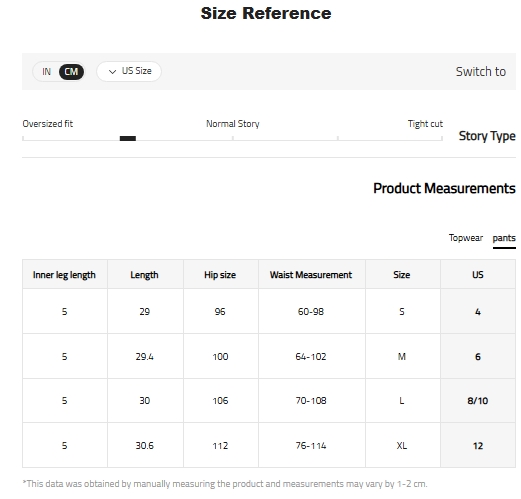Click the XL size cell

[x=402, y=445]
